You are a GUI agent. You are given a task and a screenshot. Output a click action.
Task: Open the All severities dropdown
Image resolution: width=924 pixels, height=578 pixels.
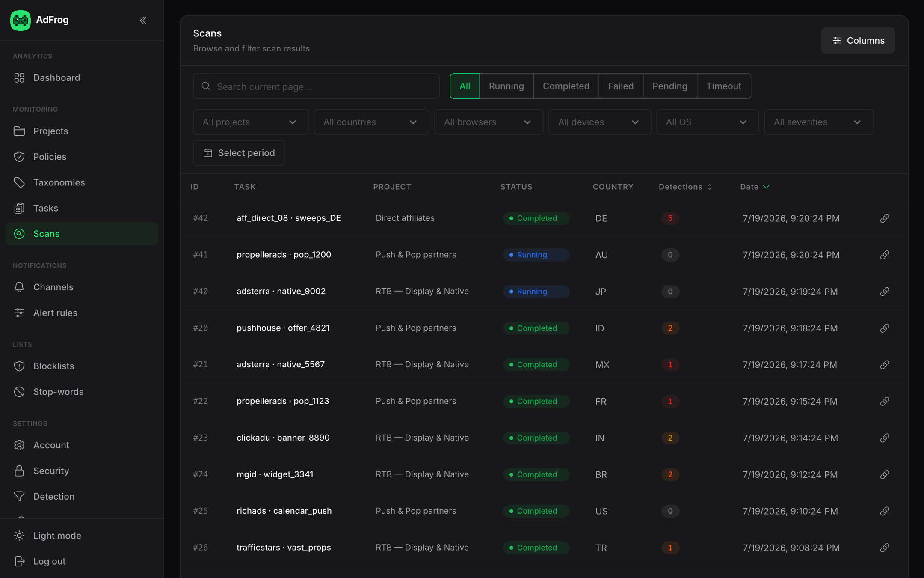[x=818, y=122]
